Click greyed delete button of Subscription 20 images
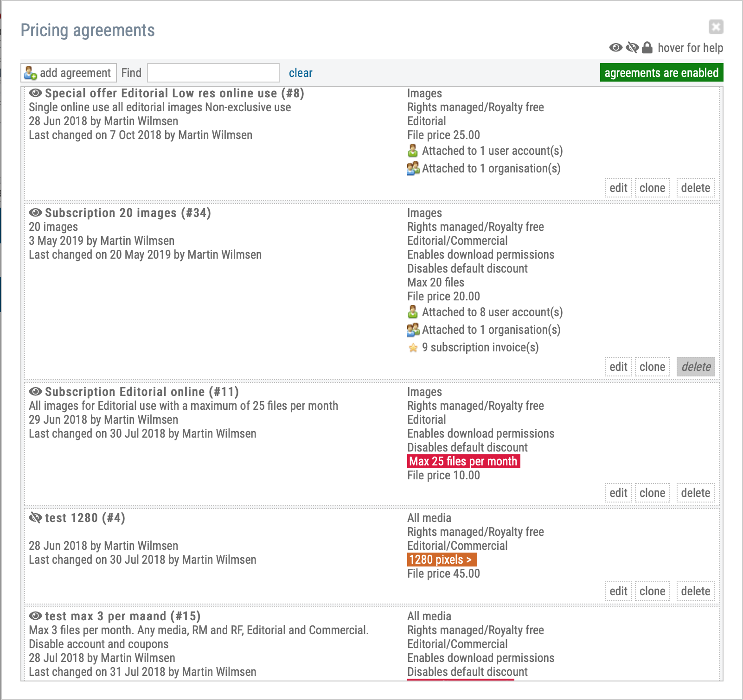743x700 pixels. pos(696,367)
